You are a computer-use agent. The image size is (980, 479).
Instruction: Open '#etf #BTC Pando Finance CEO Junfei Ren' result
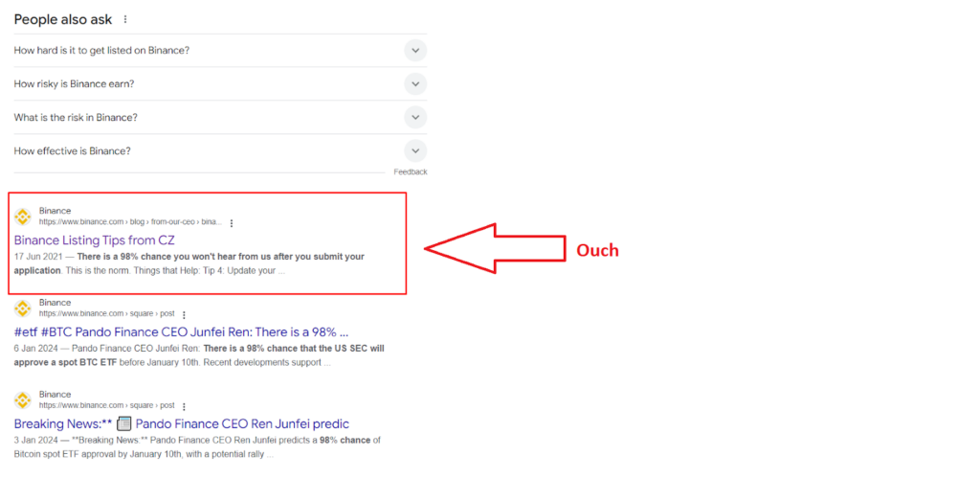pos(181,332)
